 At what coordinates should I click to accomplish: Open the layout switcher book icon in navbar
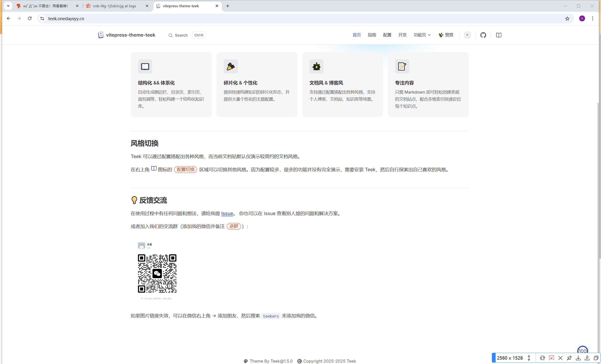point(499,35)
